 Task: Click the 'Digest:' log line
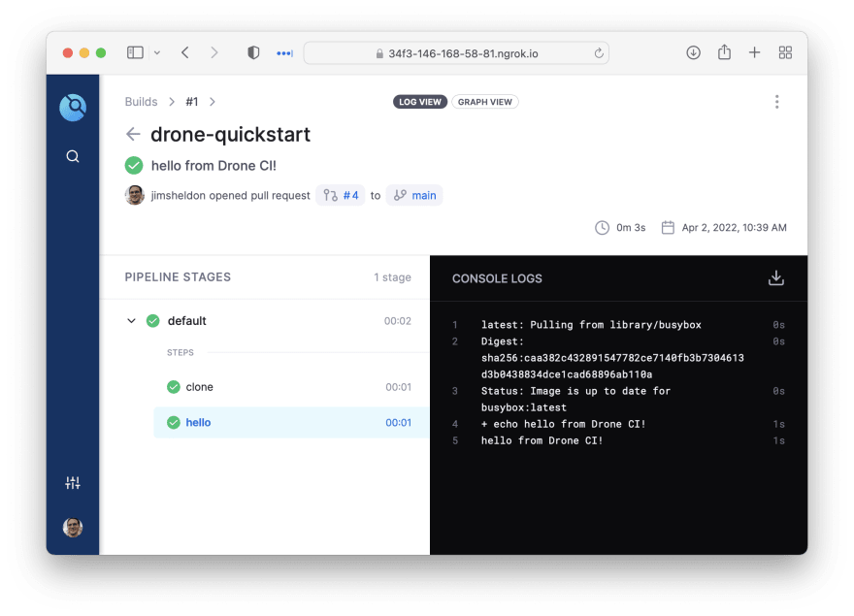point(612,357)
